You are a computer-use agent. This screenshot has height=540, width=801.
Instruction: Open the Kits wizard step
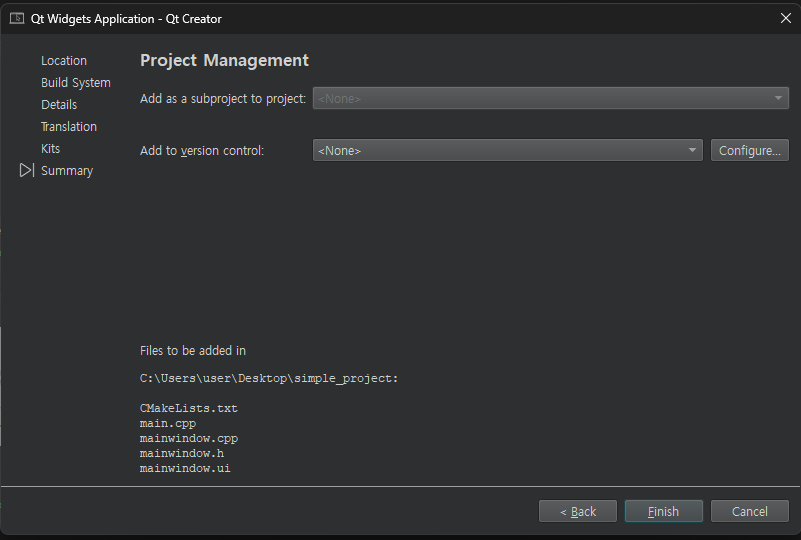pyautogui.click(x=51, y=149)
